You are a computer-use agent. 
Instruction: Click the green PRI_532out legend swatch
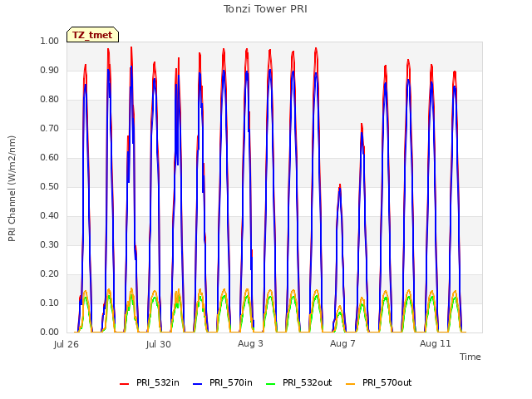271,383
